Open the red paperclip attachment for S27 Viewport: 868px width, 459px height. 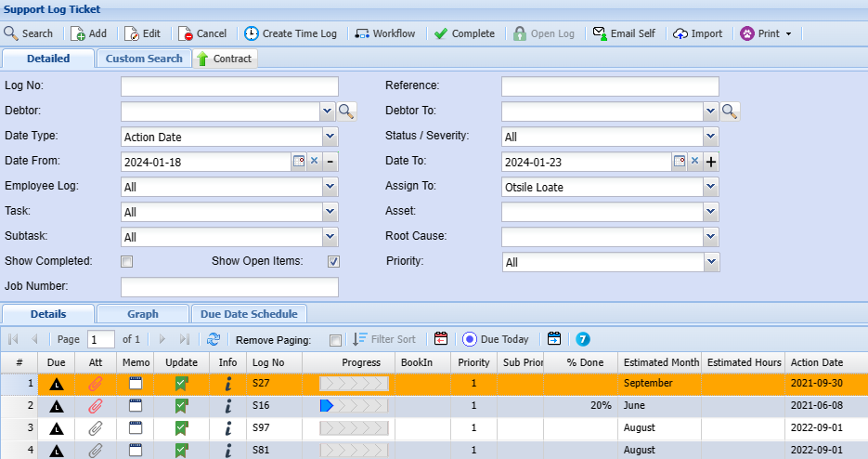[x=96, y=383]
